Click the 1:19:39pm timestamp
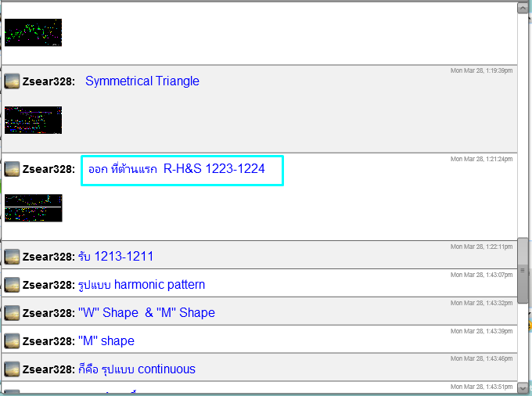Viewport: 532px width, 396px height. (481, 70)
